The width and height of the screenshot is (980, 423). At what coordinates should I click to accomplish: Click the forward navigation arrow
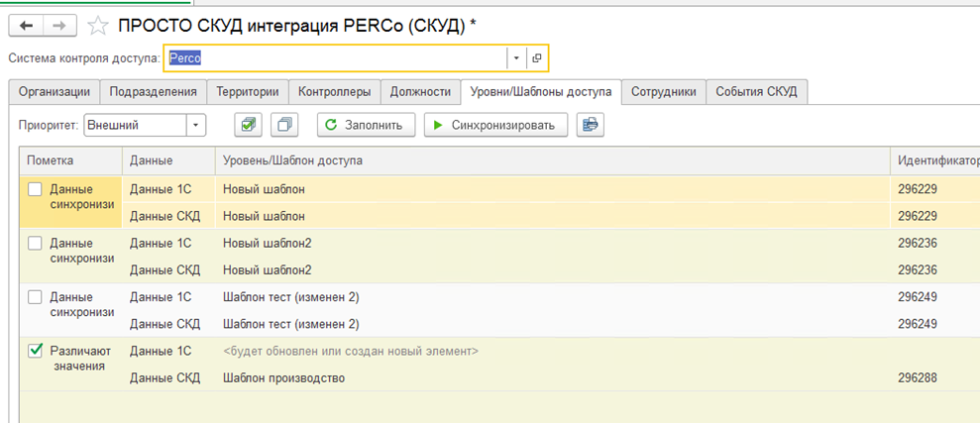(58, 26)
